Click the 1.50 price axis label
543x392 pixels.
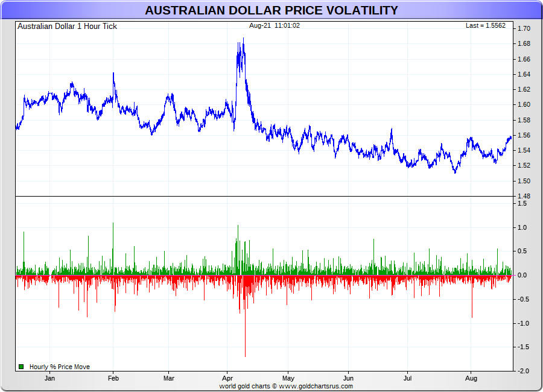524,181
